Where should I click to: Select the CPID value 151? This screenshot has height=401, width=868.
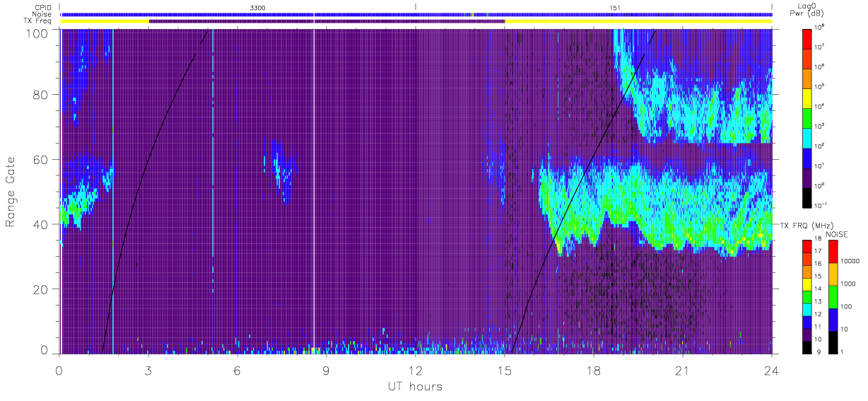click(x=616, y=7)
